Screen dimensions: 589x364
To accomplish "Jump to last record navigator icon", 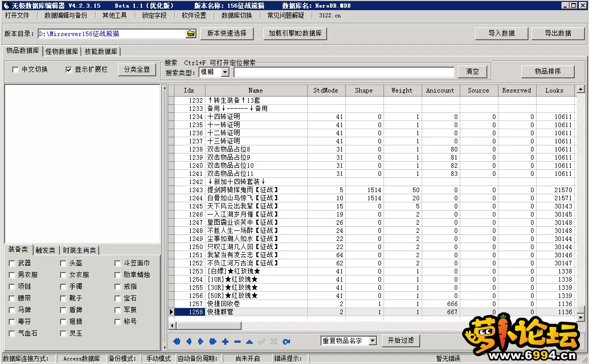I will (x=213, y=342).
